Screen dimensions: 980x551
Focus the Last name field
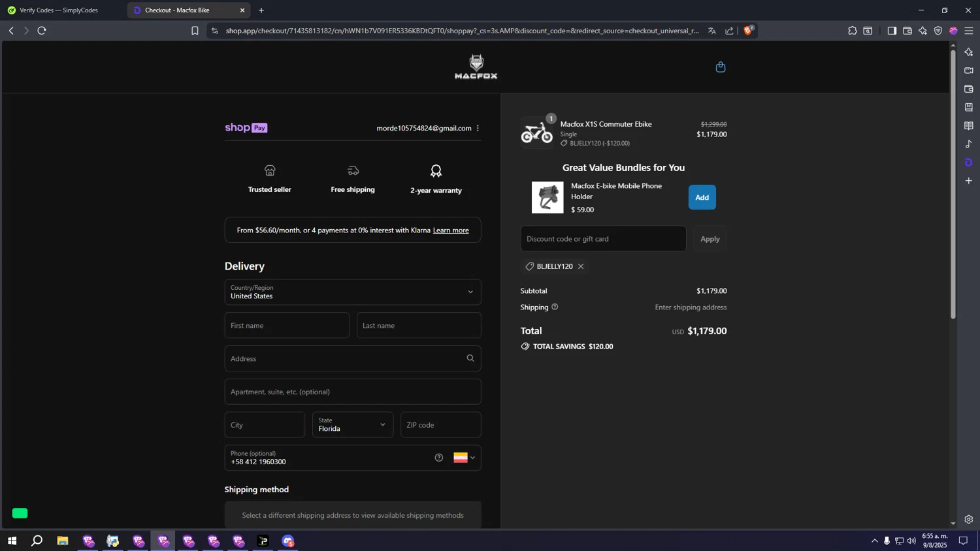coord(419,325)
